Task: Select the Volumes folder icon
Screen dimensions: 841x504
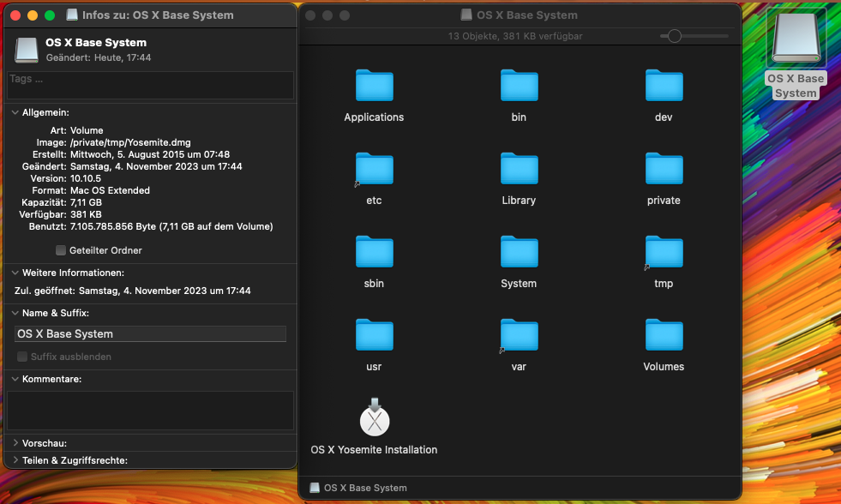Action: [664, 335]
